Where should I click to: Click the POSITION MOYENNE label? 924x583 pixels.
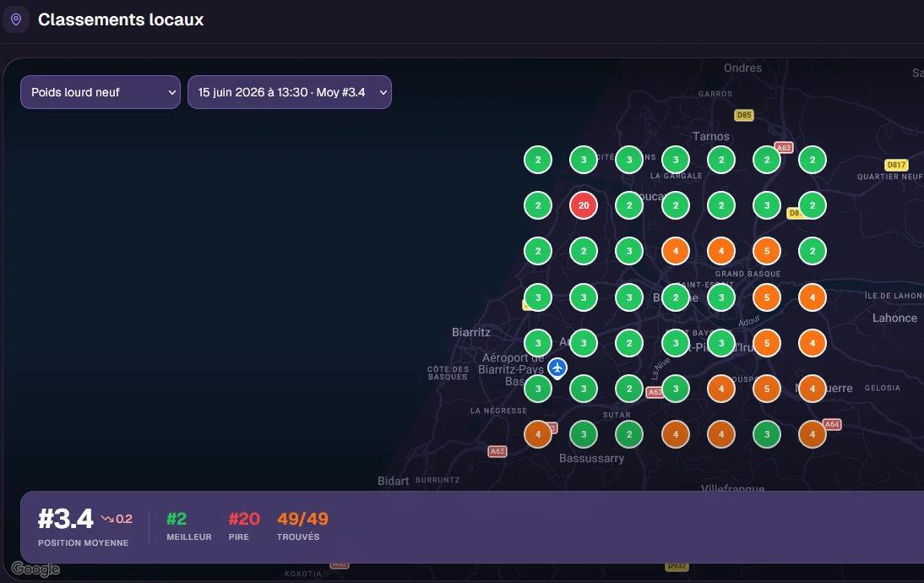(83, 543)
